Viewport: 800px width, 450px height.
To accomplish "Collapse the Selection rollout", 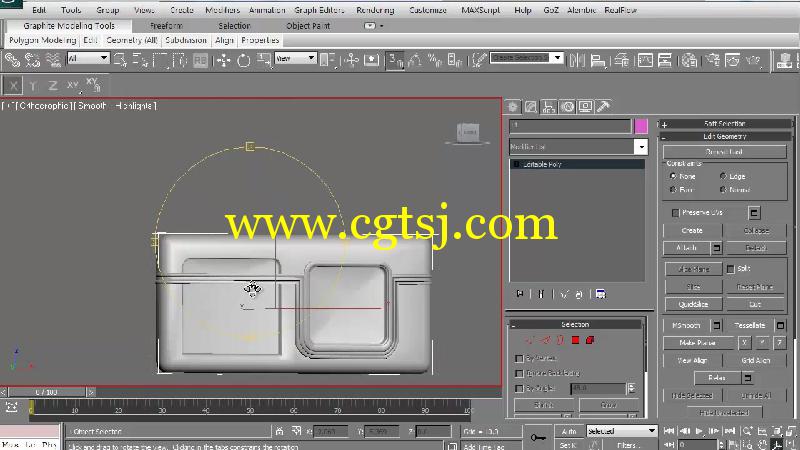I will click(x=575, y=324).
